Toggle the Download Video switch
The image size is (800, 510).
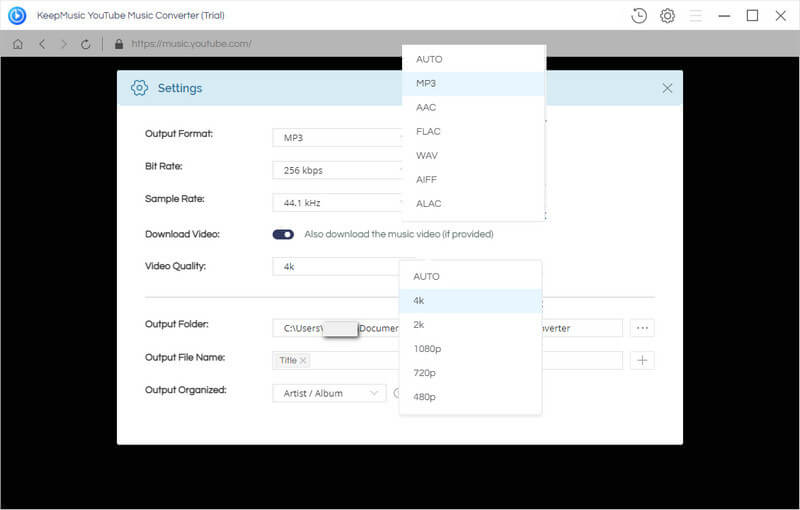coord(283,234)
